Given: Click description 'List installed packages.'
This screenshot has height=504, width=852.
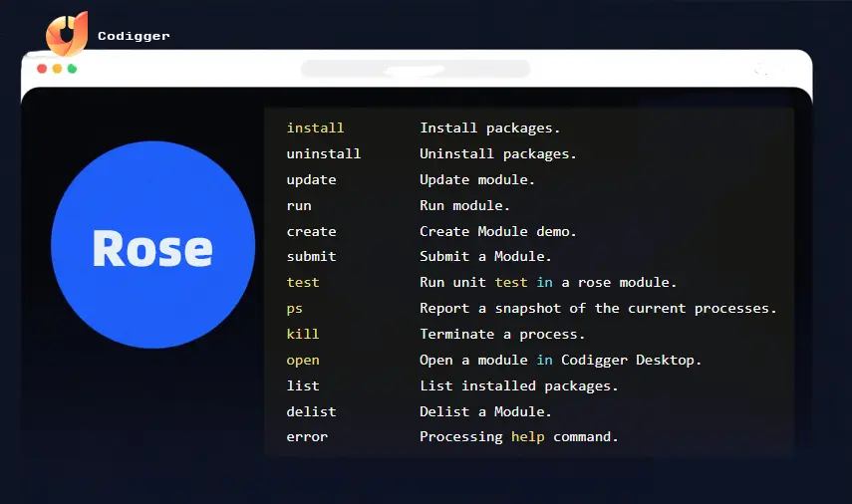Looking at the screenshot, I should click(518, 386).
